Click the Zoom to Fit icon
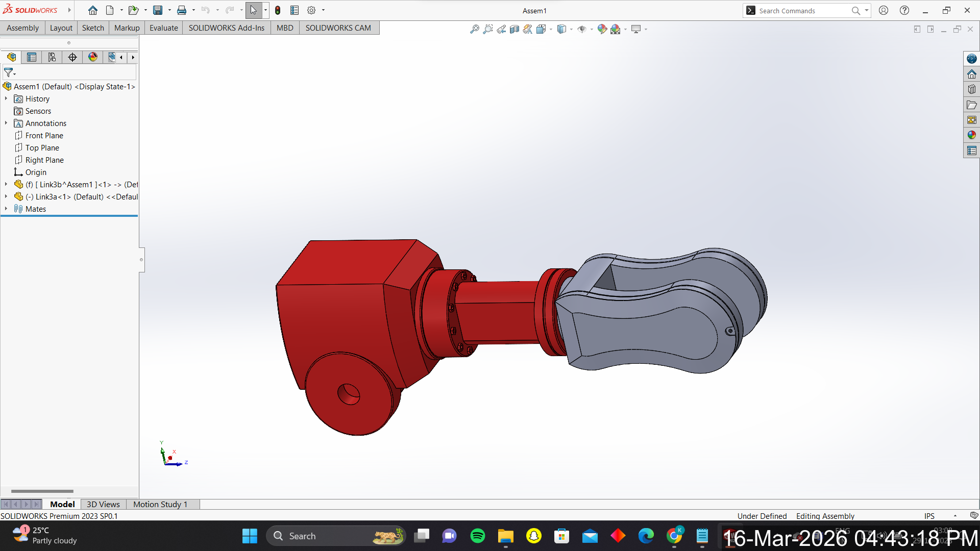Image resolution: width=980 pixels, height=551 pixels. (474, 29)
